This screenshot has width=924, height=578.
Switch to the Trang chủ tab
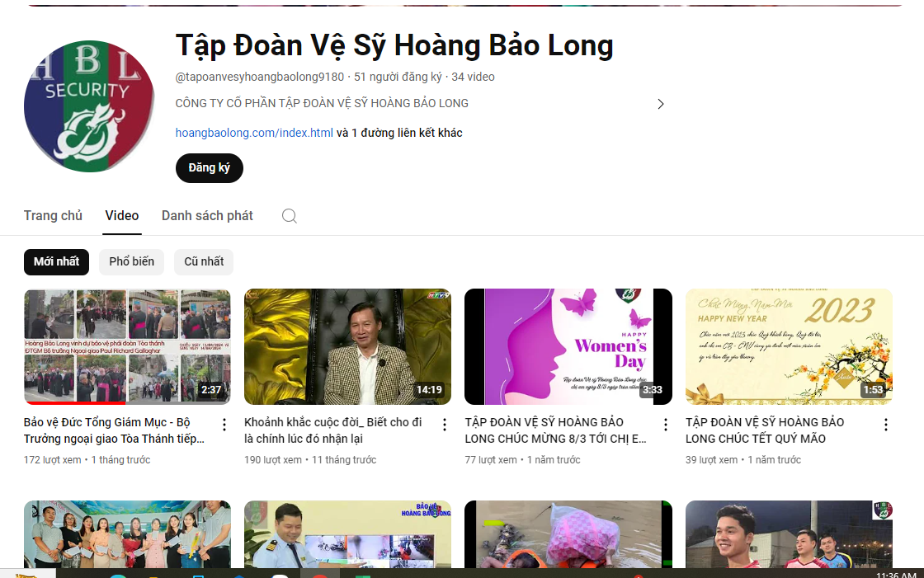click(x=53, y=216)
